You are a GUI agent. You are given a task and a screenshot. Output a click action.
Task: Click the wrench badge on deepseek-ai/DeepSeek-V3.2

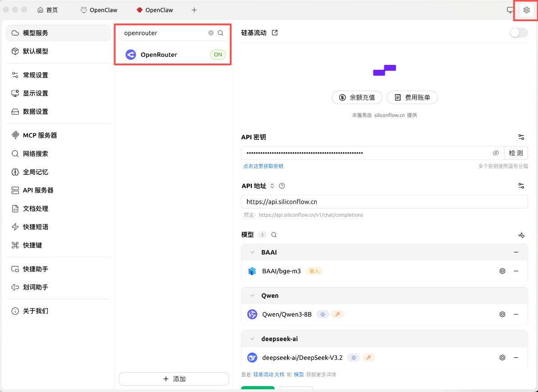pos(369,357)
